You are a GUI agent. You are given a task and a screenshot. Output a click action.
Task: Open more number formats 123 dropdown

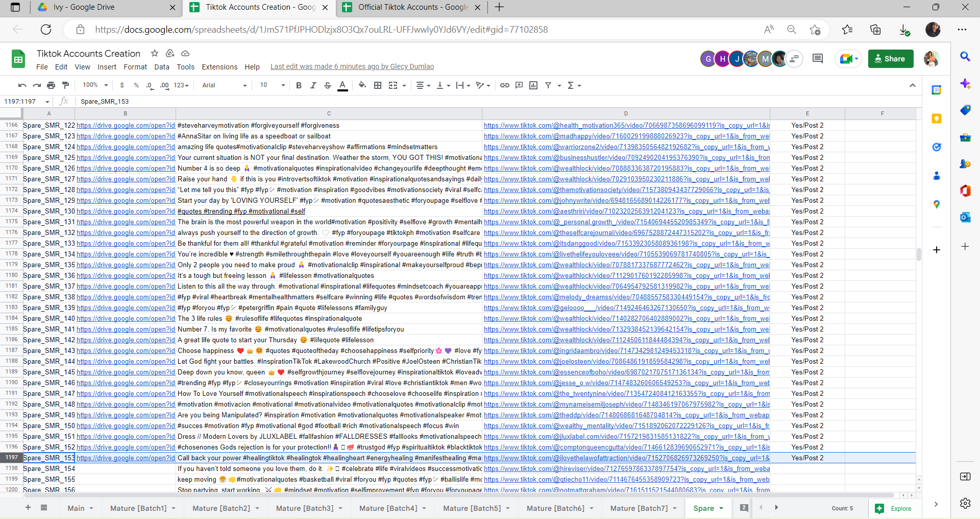[181, 85]
